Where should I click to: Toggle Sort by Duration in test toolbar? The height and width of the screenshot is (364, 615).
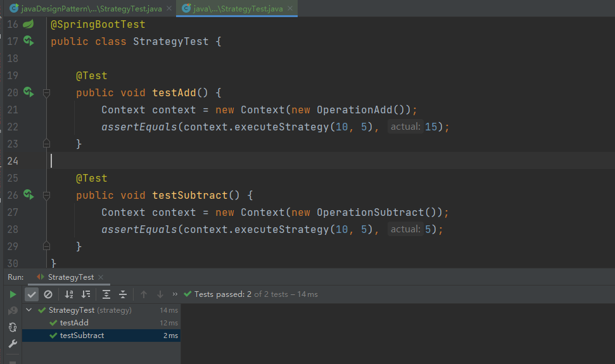[x=86, y=294]
